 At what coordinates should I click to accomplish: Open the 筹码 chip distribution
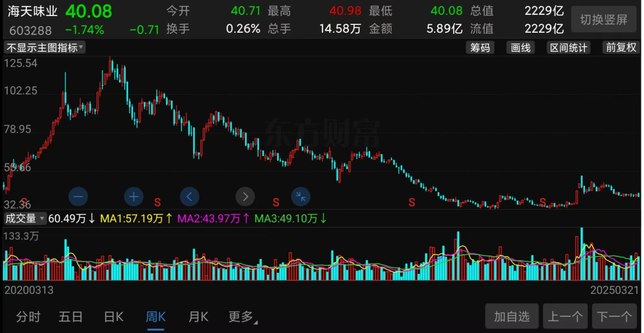pyautogui.click(x=480, y=48)
